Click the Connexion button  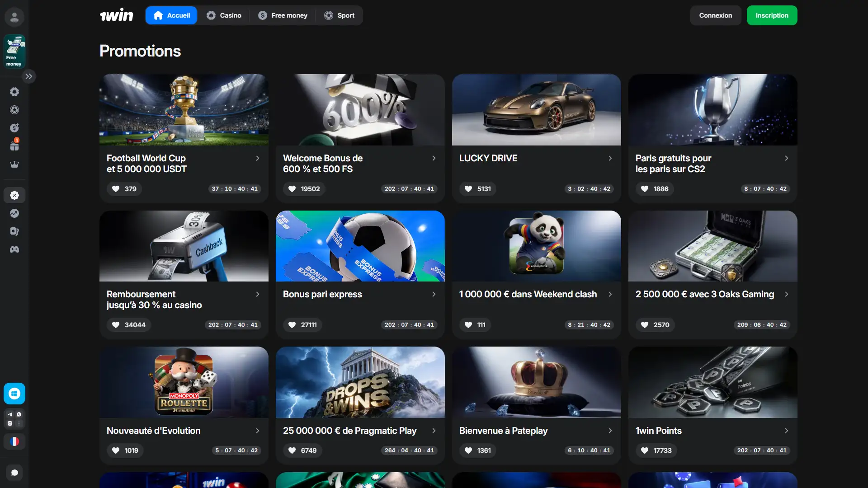coord(716,15)
